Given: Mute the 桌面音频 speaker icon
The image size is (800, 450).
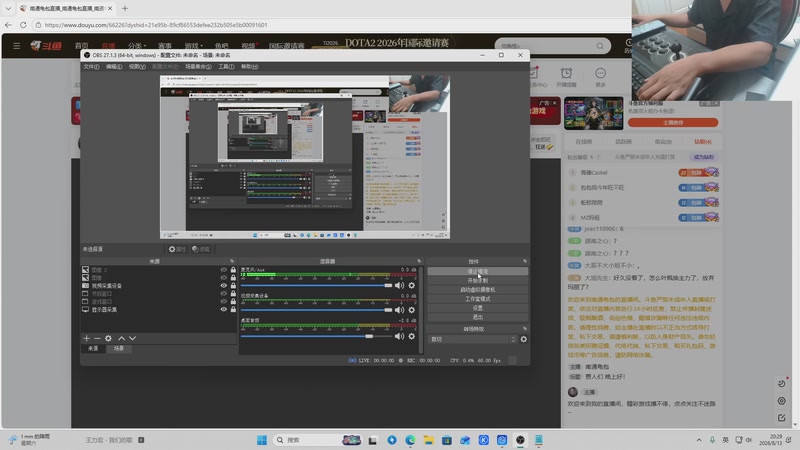Looking at the screenshot, I should point(399,336).
